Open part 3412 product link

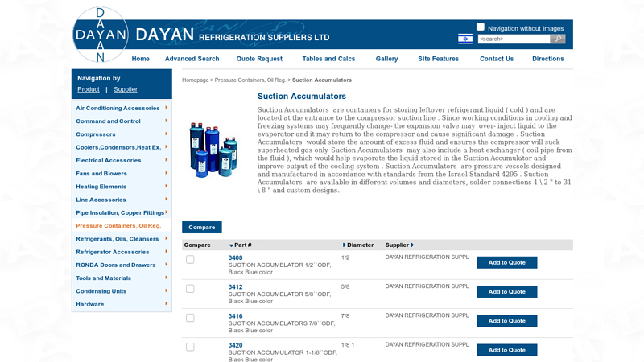click(x=235, y=287)
